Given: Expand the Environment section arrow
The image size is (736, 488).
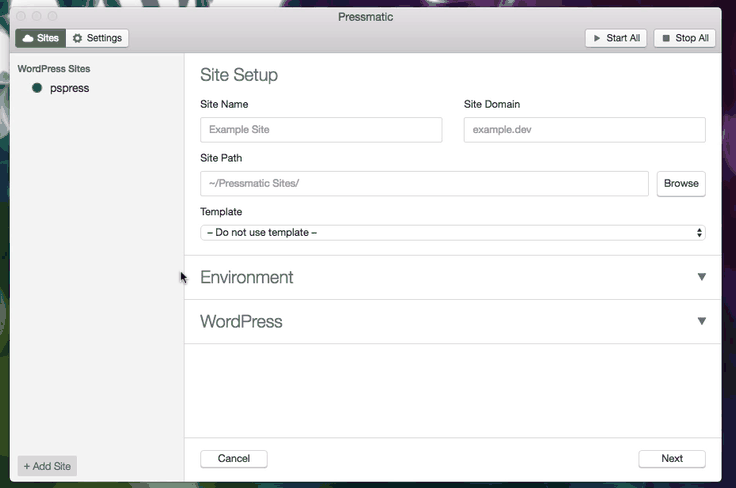Looking at the screenshot, I should point(702,277).
